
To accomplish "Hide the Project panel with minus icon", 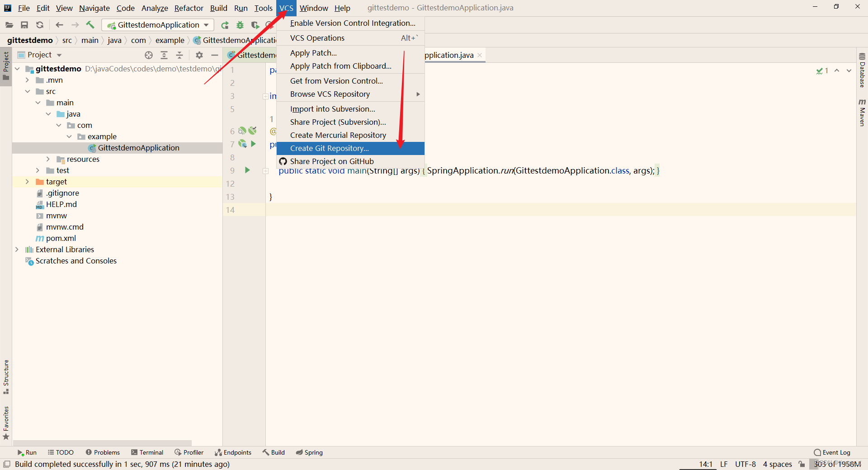I will pyautogui.click(x=215, y=55).
